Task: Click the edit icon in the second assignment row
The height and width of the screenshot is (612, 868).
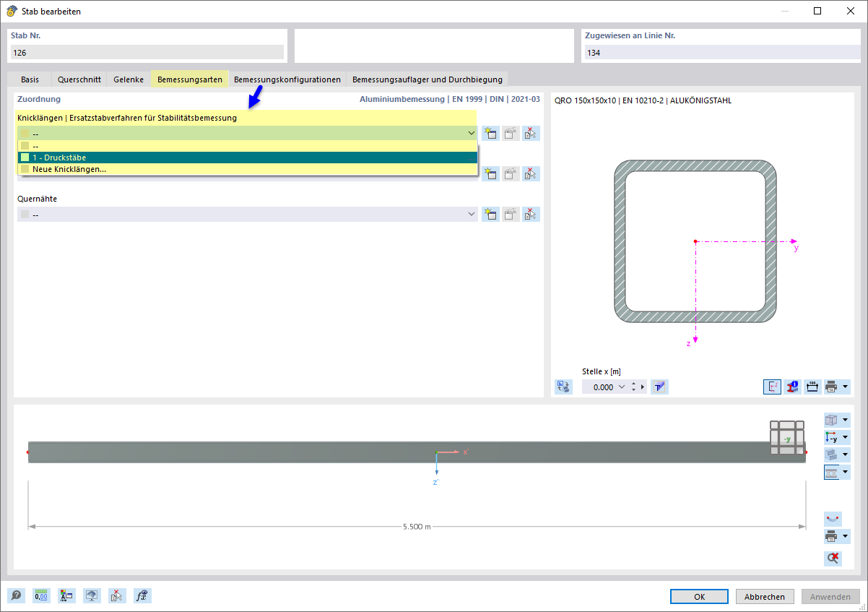Action: (511, 173)
